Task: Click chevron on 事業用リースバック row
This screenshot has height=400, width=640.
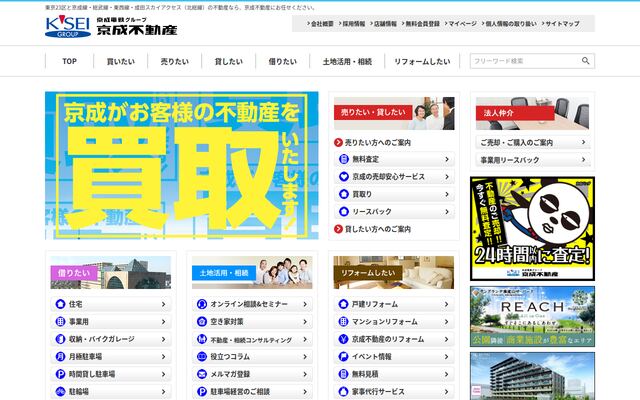Action: (x=584, y=160)
